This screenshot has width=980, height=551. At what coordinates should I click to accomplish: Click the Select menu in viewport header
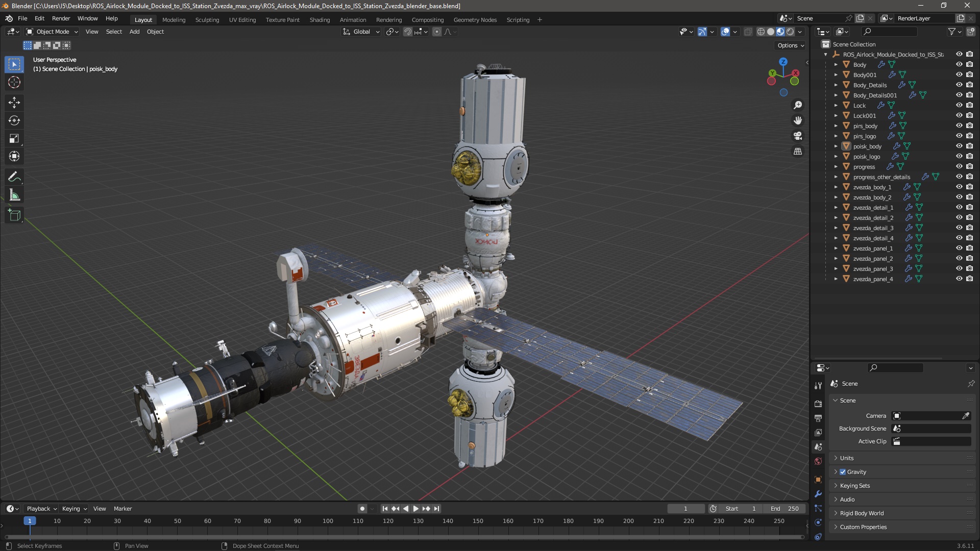pyautogui.click(x=114, y=32)
